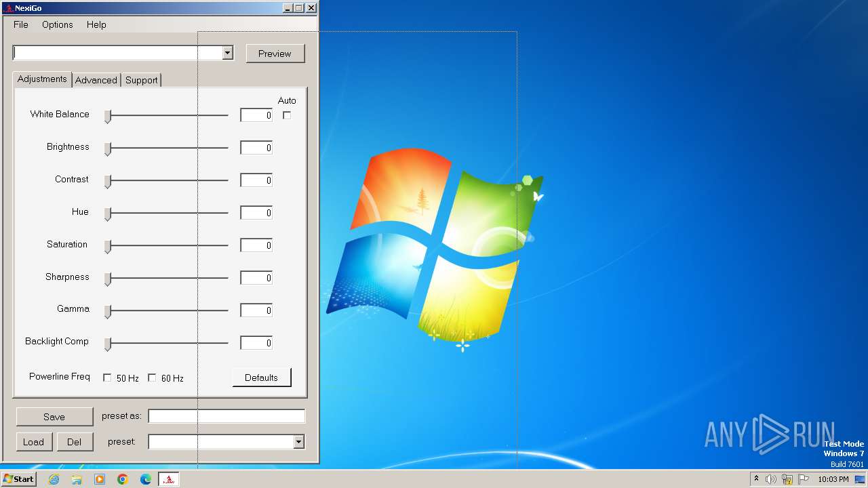Image resolution: width=868 pixels, height=488 pixels.
Task: Click the Load preset button
Action: pos(33,442)
